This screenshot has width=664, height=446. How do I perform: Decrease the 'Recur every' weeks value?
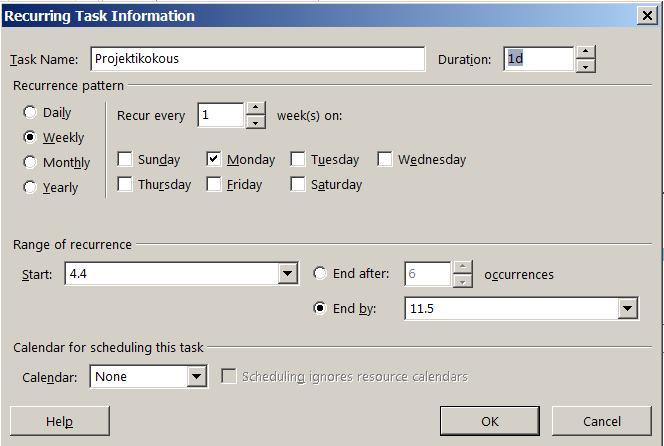pos(256,122)
